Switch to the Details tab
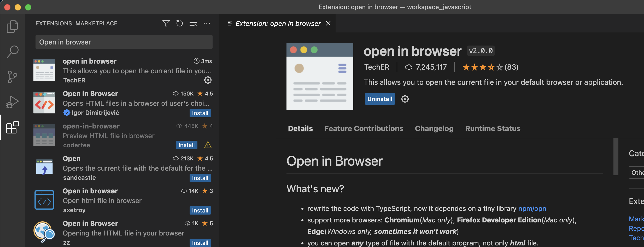Image resolution: width=644 pixels, height=247 pixels. pyautogui.click(x=300, y=128)
